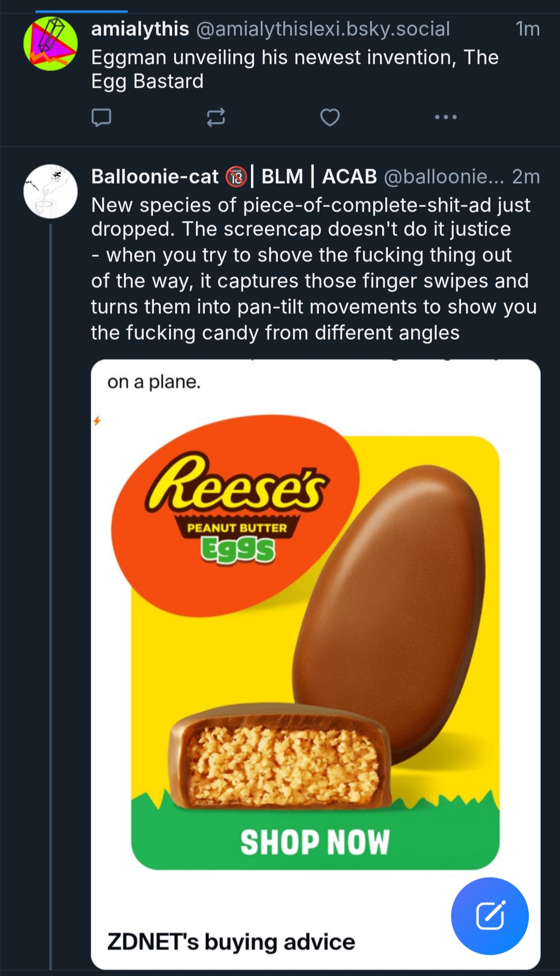Open the Balloonie-cat display name
560x976 pixels.
point(155,177)
